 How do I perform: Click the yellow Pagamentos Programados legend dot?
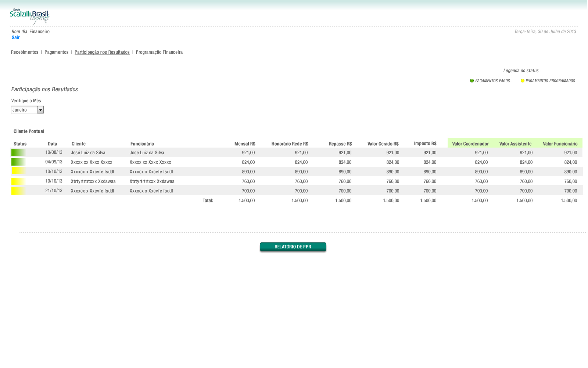coord(522,81)
